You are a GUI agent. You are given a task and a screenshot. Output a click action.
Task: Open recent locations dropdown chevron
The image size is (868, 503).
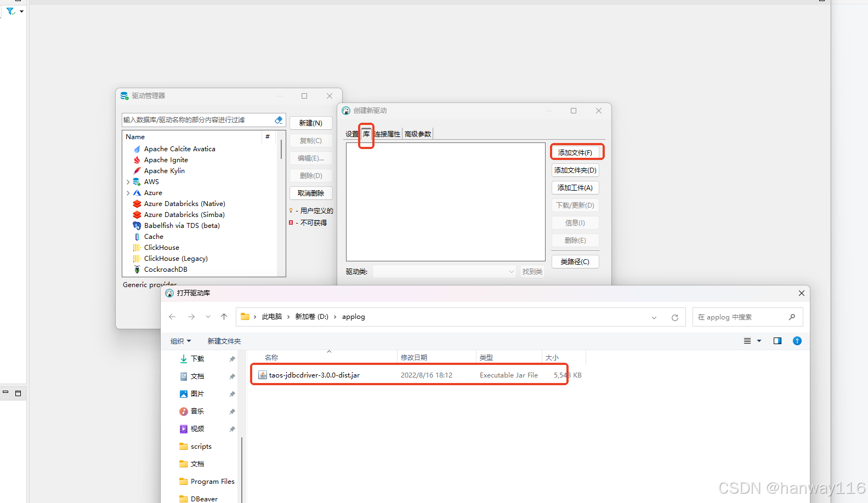[x=208, y=317]
